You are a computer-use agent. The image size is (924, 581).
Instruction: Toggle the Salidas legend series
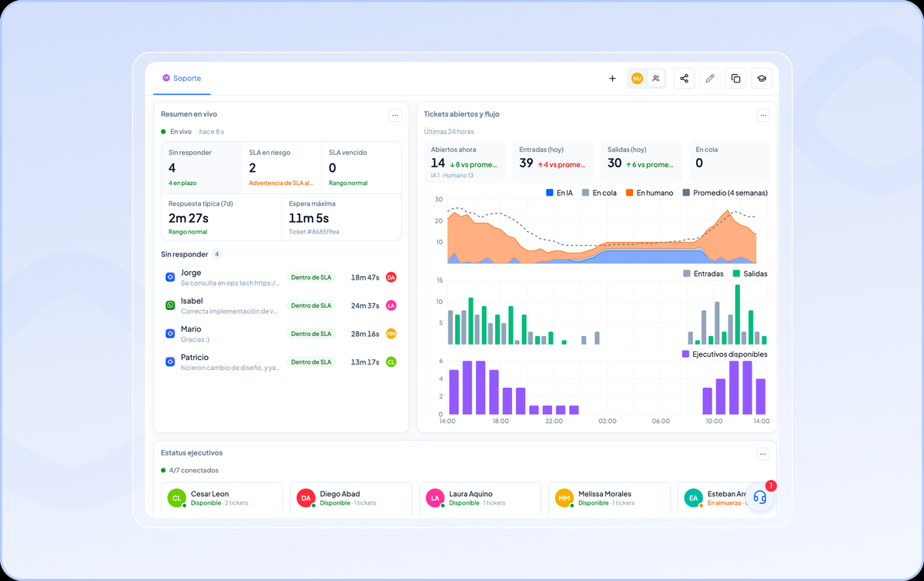[750, 274]
